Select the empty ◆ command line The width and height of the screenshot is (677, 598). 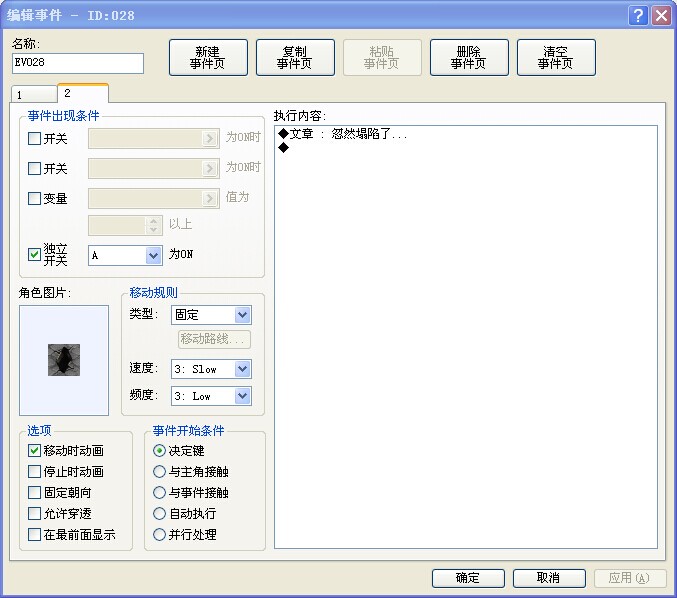[x=284, y=148]
